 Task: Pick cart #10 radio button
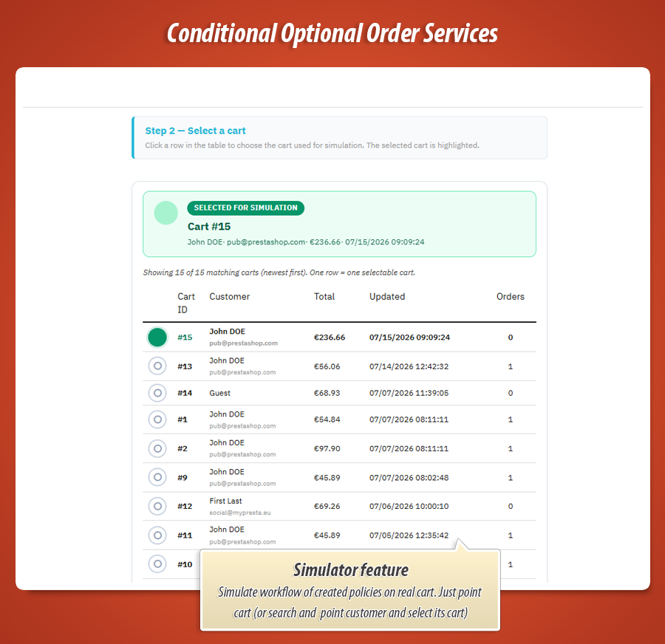click(x=157, y=564)
